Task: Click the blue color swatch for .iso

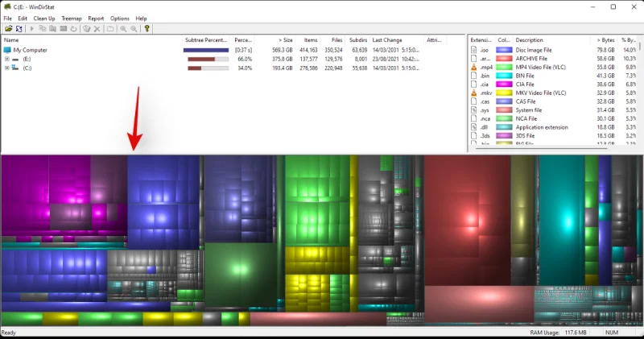Action: [x=504, y=50]
